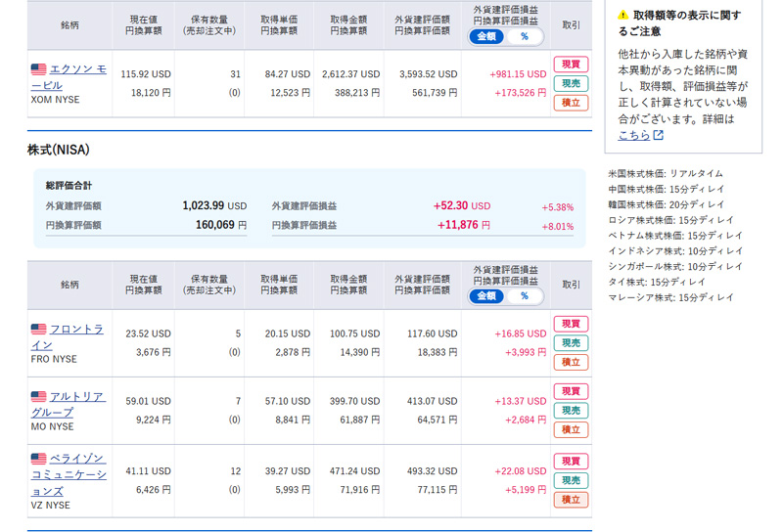Switch top table profit display to percent
Viewport: 783px width, 532px height.
click(x=524, y=36)
